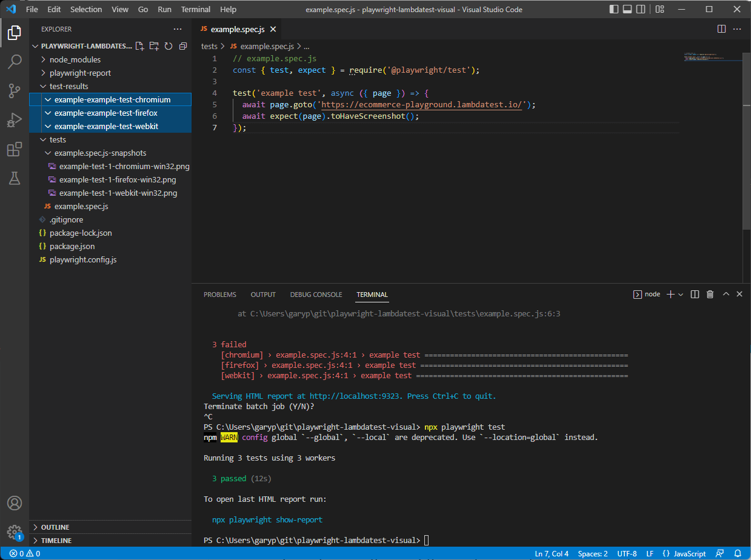Viewport: 751px width, 560px height.
Task: Open the Extensions view
Action: pyautogui.click(x=15, y=149)
